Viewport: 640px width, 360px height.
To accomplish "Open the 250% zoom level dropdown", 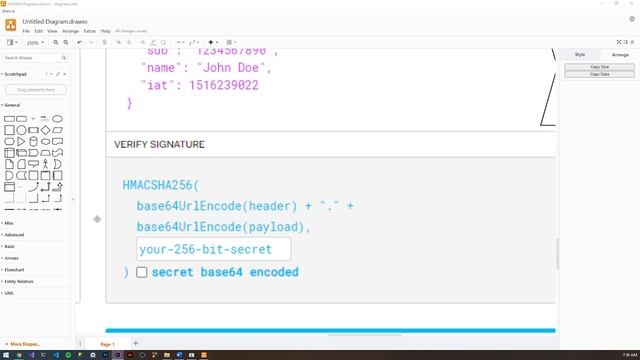I will tap(35, 42).
